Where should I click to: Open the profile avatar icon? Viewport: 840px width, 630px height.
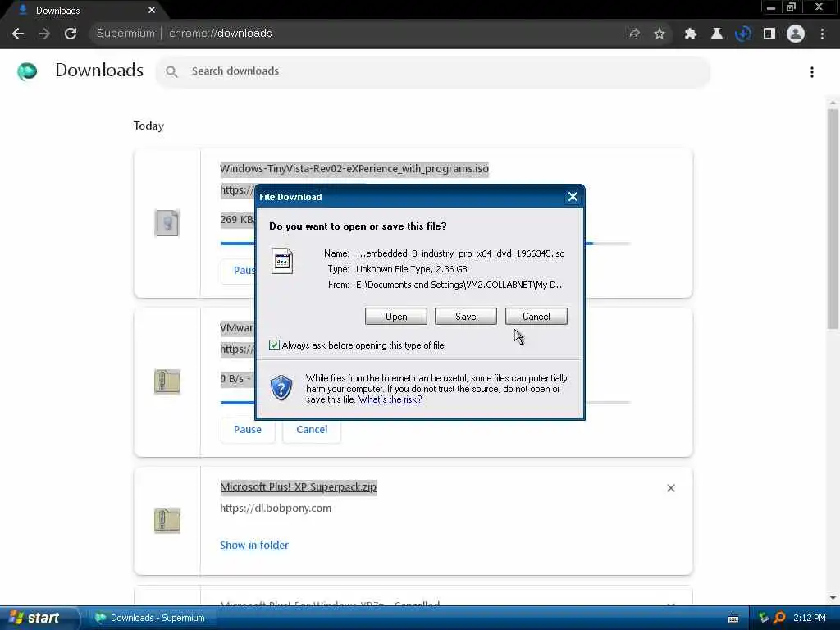coord(796,34)
